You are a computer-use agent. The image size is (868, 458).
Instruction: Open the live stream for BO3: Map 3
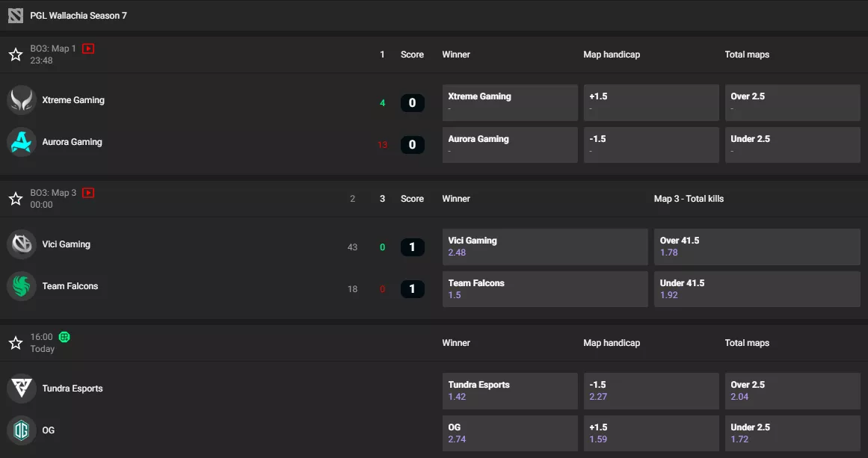click(87, 192)
